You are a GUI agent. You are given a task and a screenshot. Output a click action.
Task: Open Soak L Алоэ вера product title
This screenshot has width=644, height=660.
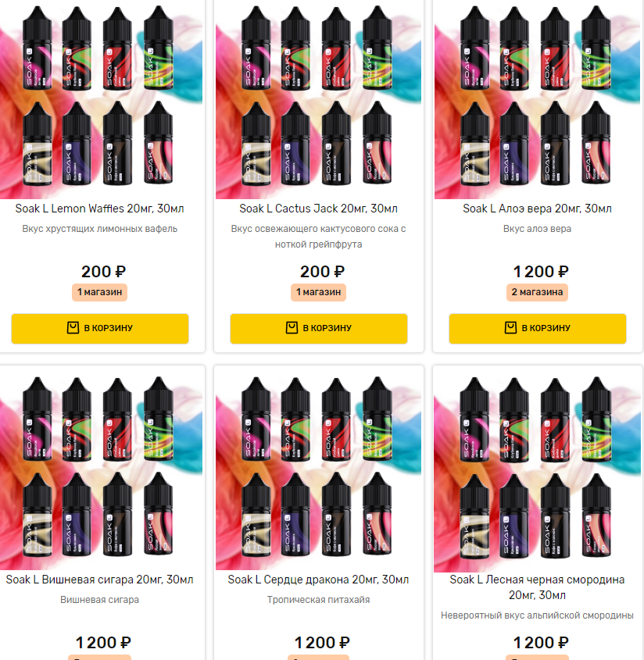(x=538, y=209)
